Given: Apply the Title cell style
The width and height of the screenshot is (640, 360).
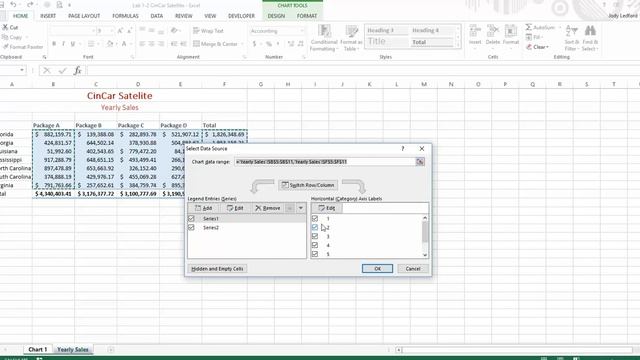Looking at the screenshot, I should pyautogui.click(x=386, y=42).
